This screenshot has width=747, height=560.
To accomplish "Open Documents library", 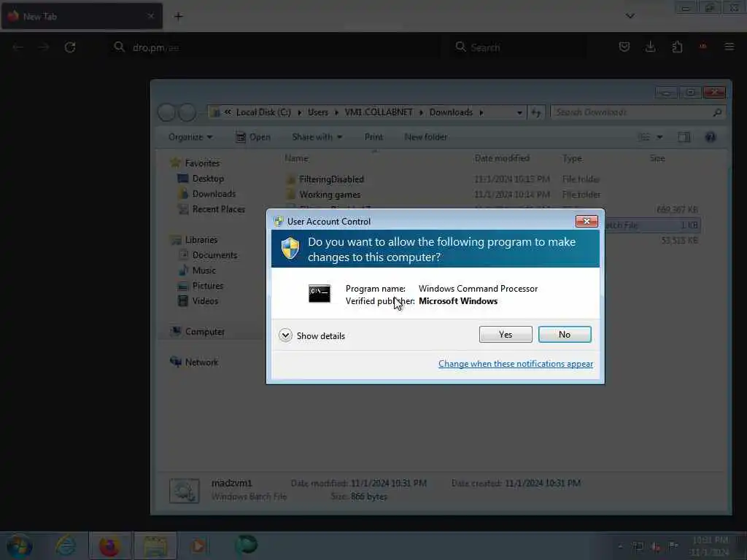I will 214,254.
